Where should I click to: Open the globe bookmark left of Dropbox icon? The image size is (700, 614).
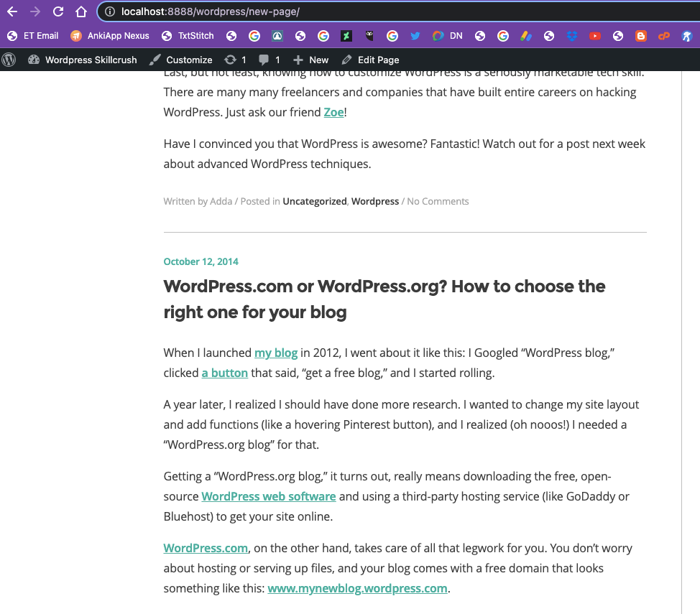[549, 36]
